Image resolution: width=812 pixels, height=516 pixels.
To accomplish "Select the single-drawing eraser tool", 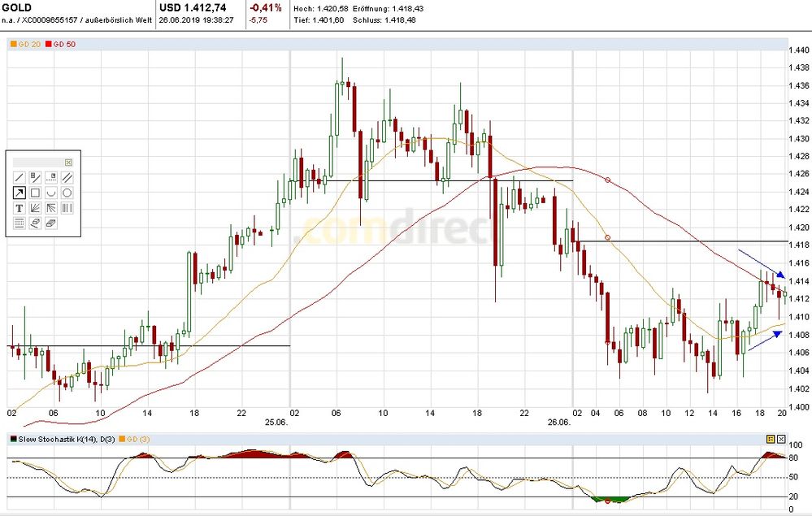I will 37,223.
